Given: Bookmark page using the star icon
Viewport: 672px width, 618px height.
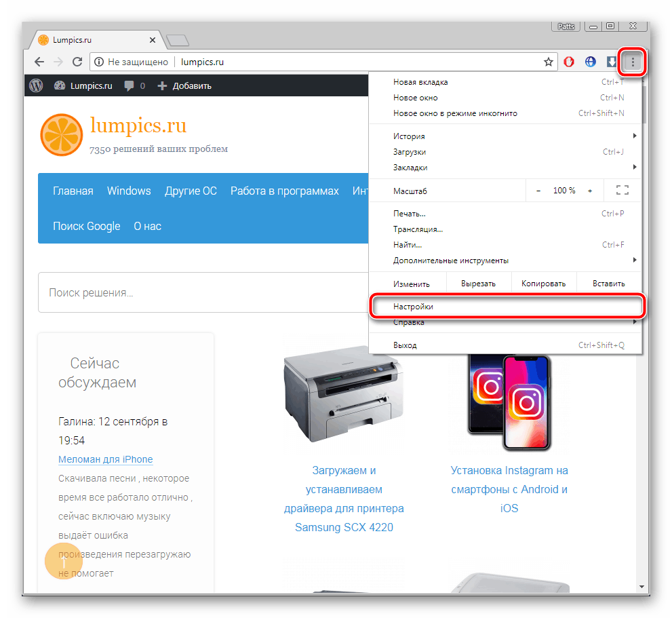Looking at the screenshot, I should pyautogui.click(x=549, y=62).
